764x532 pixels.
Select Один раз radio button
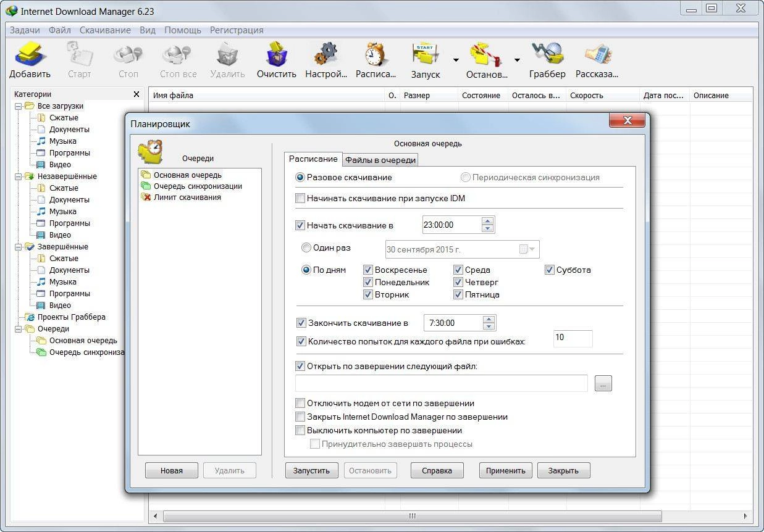click(306, 247)
